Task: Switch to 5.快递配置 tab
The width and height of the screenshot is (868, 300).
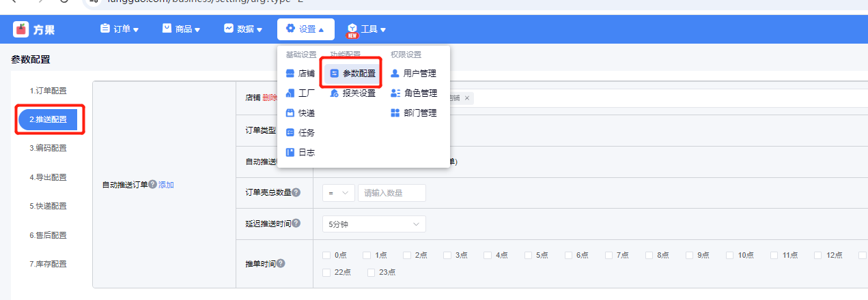Action: tap(48, 206)
